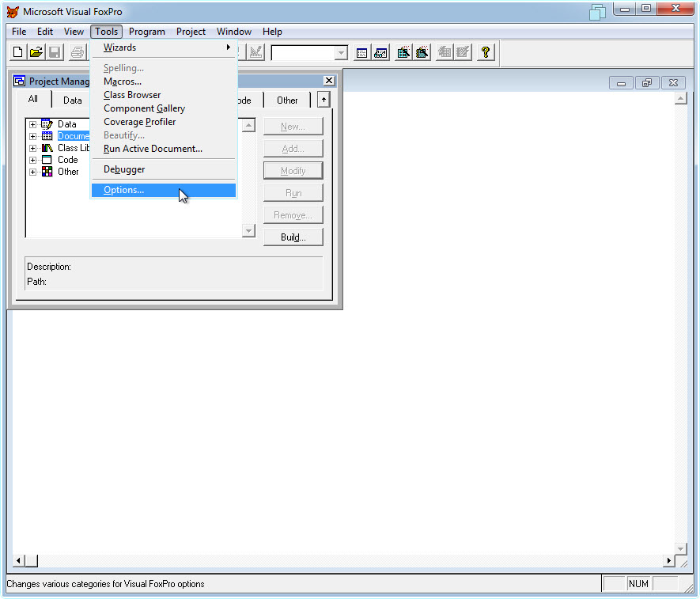Expand the Documents tree node

(32, 136)
